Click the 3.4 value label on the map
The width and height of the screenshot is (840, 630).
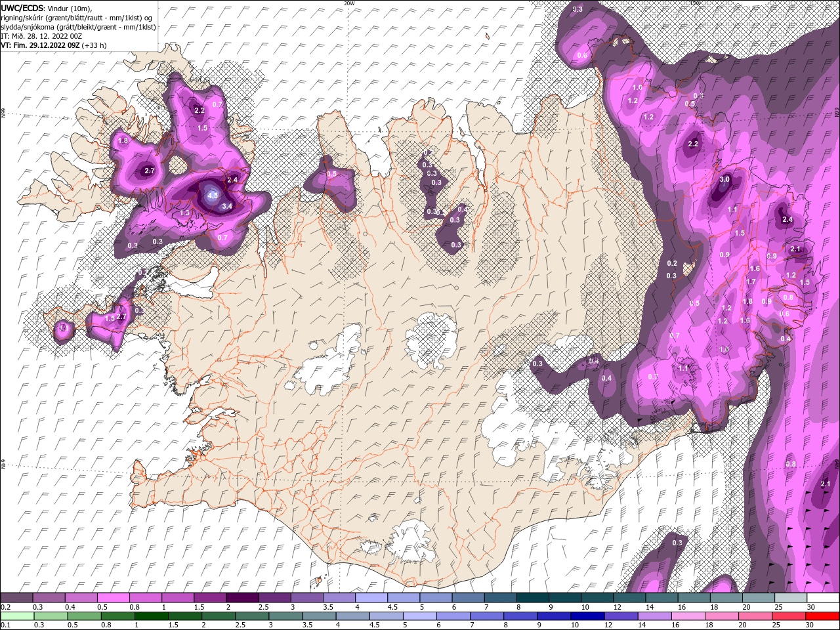(x=228, y=206)
